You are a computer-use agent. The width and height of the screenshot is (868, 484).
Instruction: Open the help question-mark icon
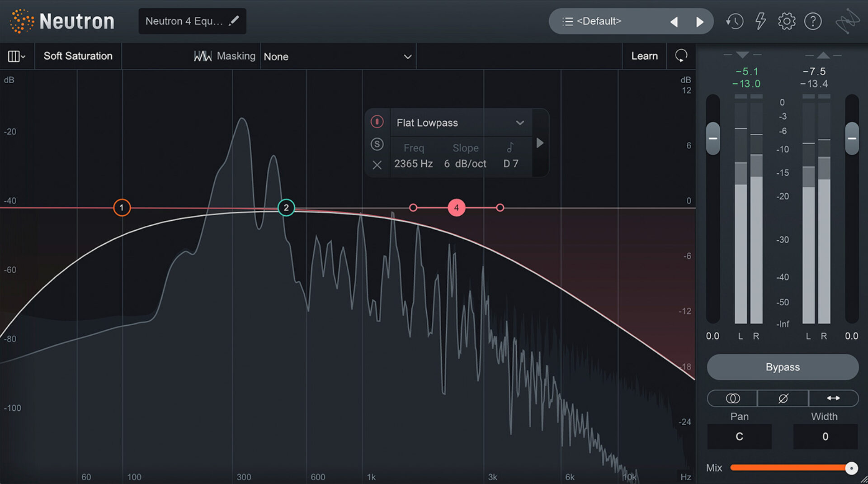point(813,21)
